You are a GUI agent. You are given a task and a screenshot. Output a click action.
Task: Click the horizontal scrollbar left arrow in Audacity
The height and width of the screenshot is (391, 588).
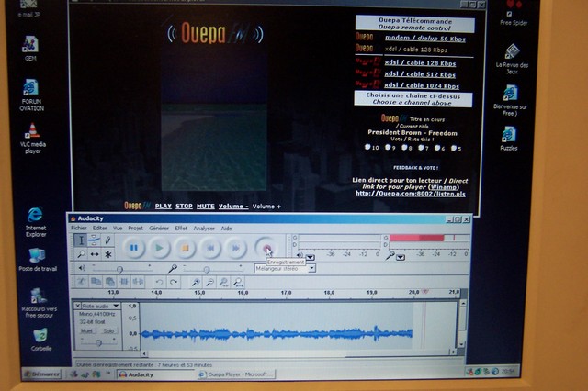pos(144,353)
